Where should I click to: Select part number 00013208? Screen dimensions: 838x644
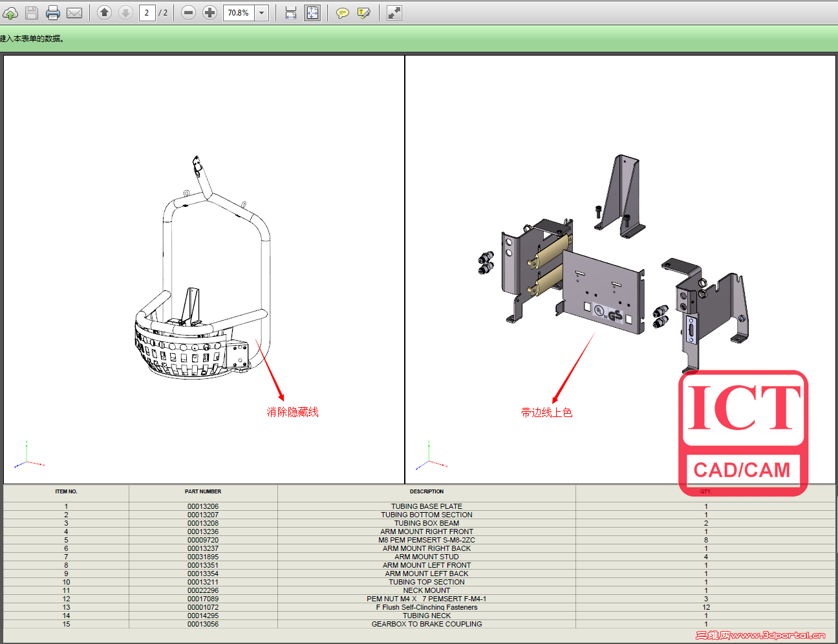point(203,523)
